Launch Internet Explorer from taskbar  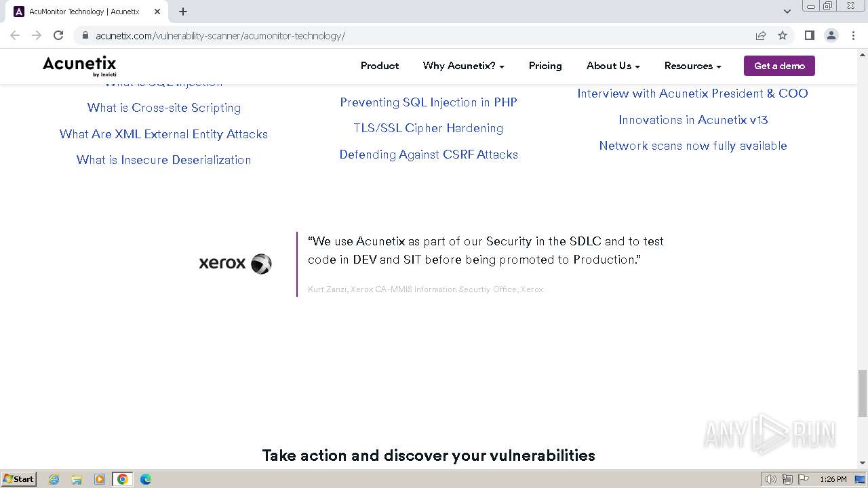pos(54,479)
